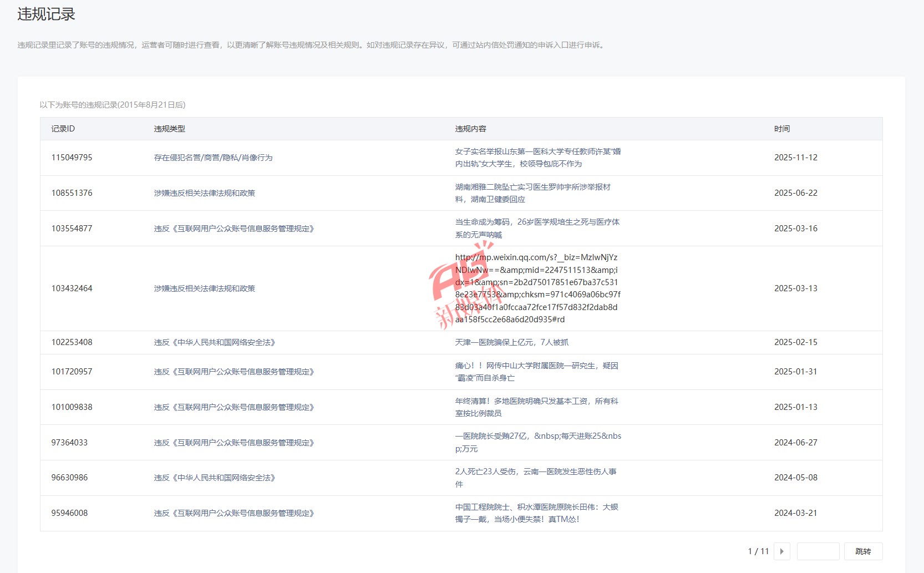
Task: Open violation type link for record 103432464
Action: [204, 288]
